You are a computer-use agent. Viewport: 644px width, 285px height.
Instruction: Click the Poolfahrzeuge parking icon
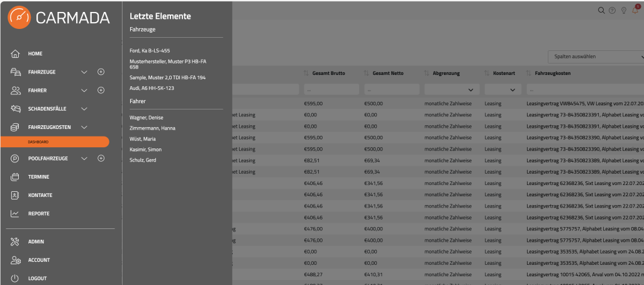pyautogui.click(x=15, y=159)
